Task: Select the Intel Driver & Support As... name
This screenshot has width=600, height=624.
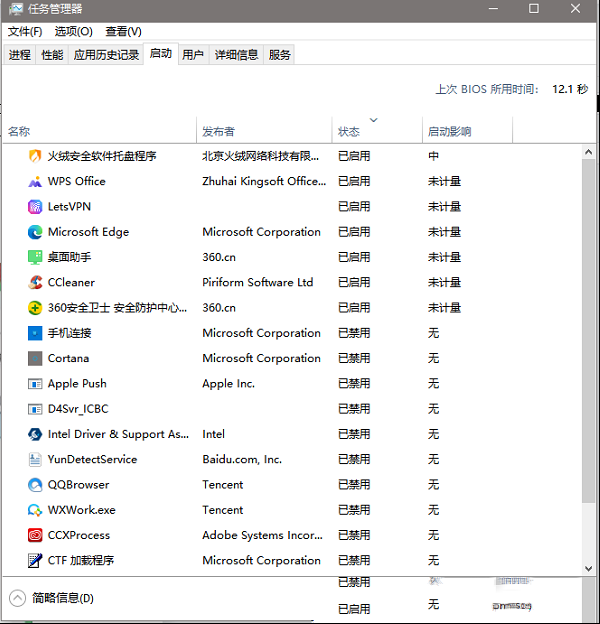Action: pos(118,434)
